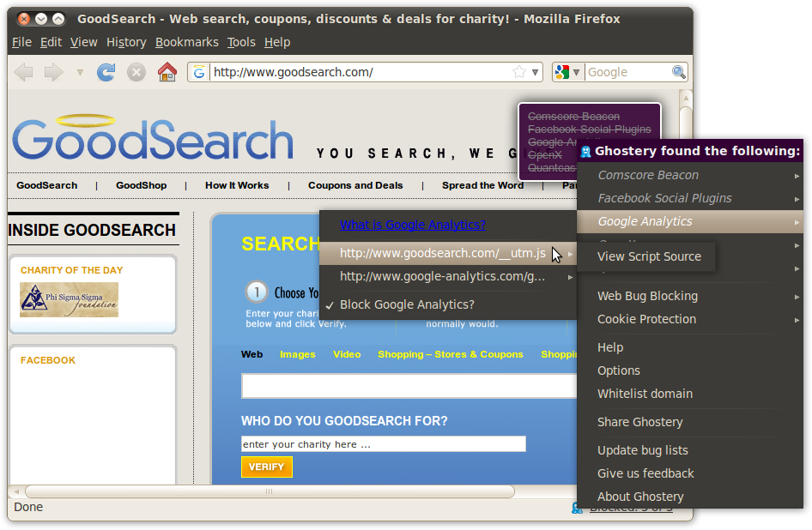Image resolution: width=812 pixels, height=530 pixels.
Task: Select the Shopping – Stores & Coupons tab
Action: click(x=450, y=354)
